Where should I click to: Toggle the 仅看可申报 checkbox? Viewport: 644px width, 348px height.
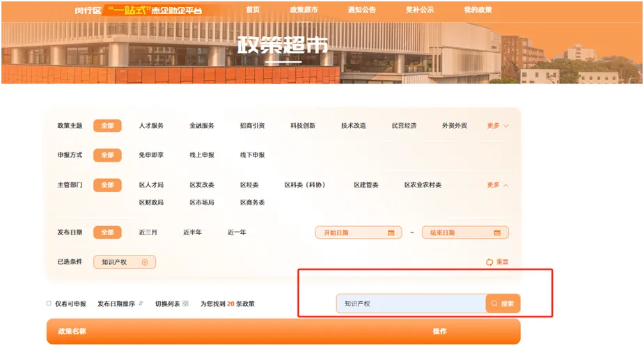click(49, 303)
